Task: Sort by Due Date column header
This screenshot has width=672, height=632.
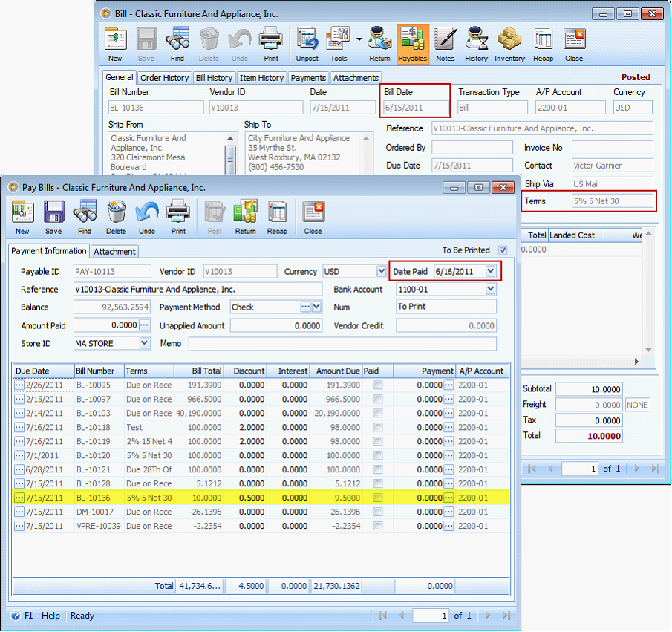Action: point(43,371)
